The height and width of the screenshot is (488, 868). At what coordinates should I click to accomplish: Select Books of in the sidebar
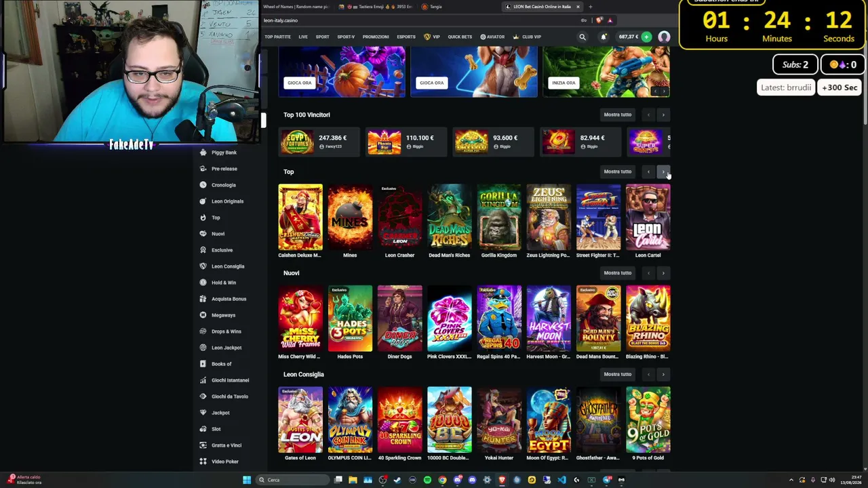pyautogui.click(x=221, y=364)
